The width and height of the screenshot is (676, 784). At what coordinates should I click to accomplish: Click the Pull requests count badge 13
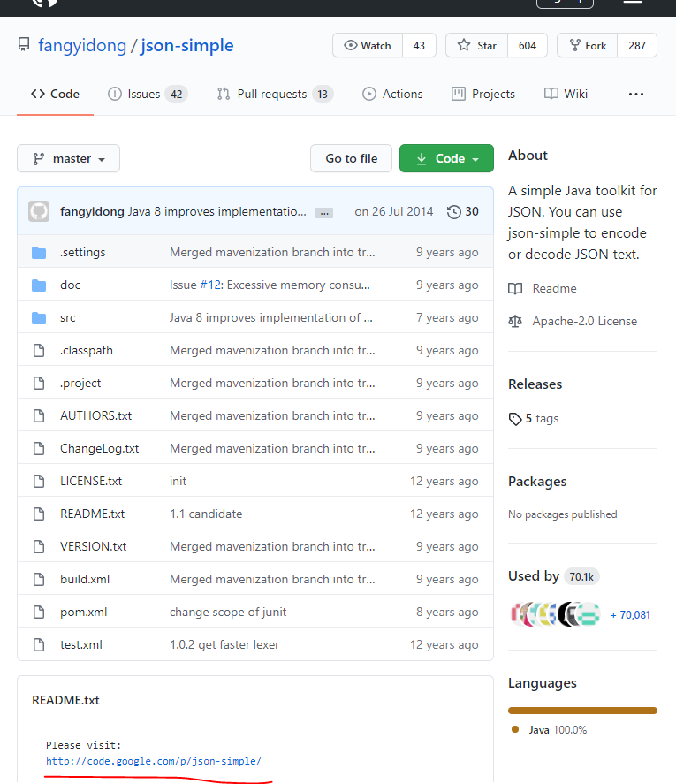click(323, 94)
